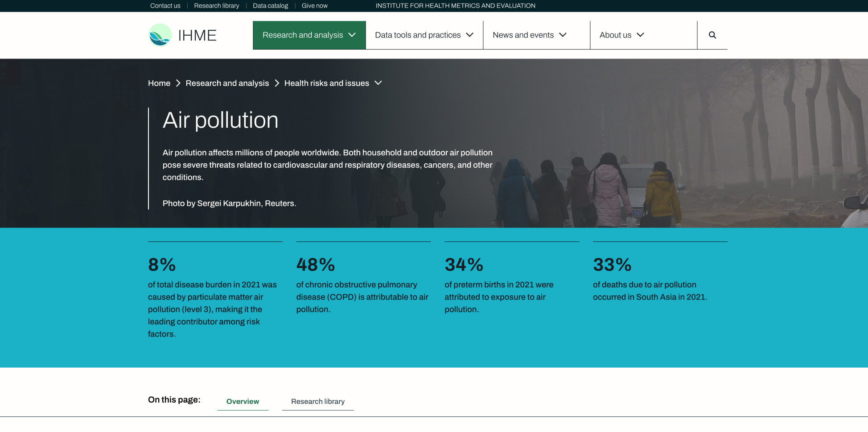Expand Health risks and issues breadcrumb dropdown
This screenshot has width=868, height=432.
click(x=378, y=83)
